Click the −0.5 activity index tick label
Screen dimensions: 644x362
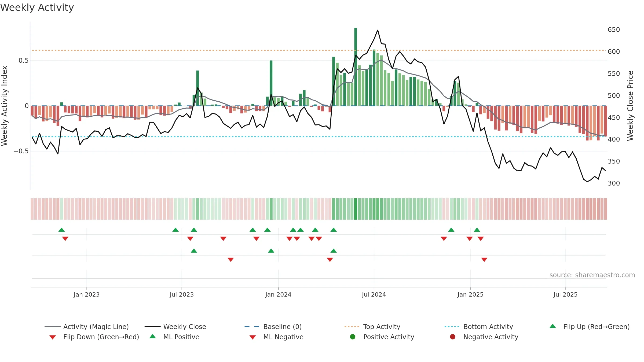pos(21,151)
